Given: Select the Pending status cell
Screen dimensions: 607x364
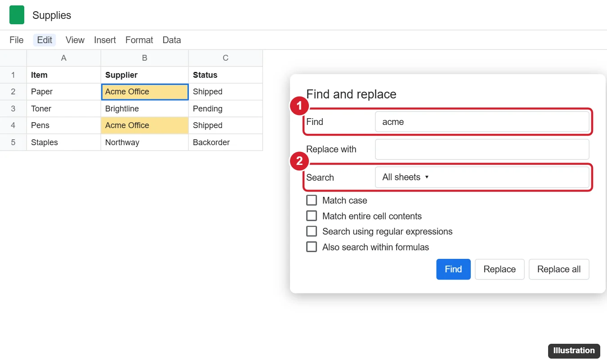Looking at the screenshot, I should pos(226,109).
